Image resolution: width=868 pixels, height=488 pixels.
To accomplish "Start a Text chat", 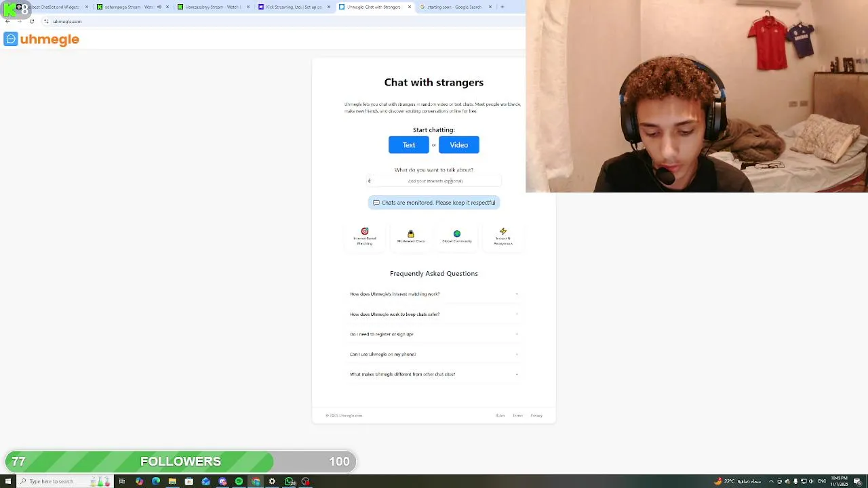I will 409,145.
